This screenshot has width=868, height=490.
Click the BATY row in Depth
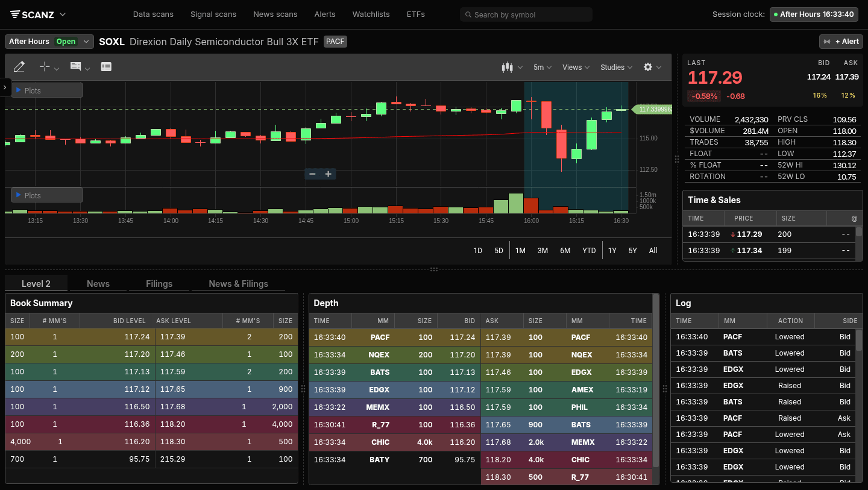[395, 460]
